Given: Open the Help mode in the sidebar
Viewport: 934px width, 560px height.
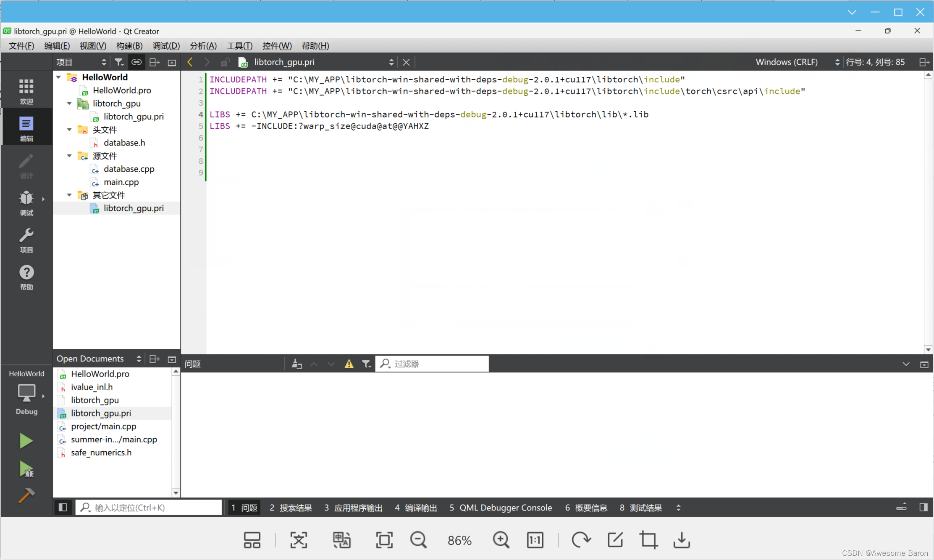Looking at the screenshot, I should [x=26, y=277].
